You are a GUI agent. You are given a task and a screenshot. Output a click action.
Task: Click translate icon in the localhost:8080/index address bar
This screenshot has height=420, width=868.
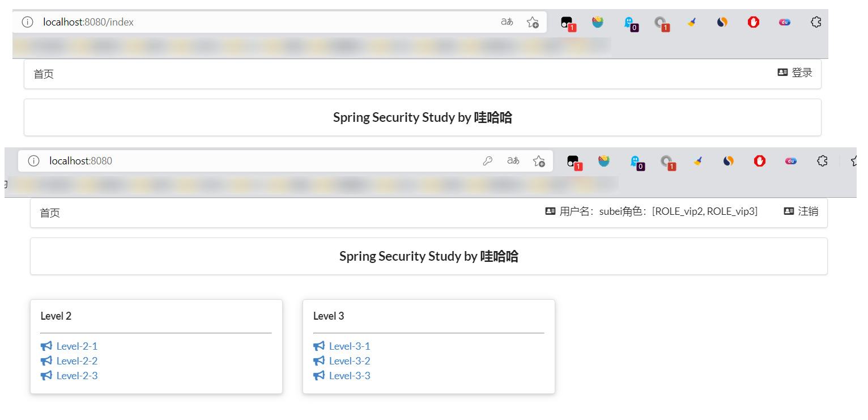[507, 22]
